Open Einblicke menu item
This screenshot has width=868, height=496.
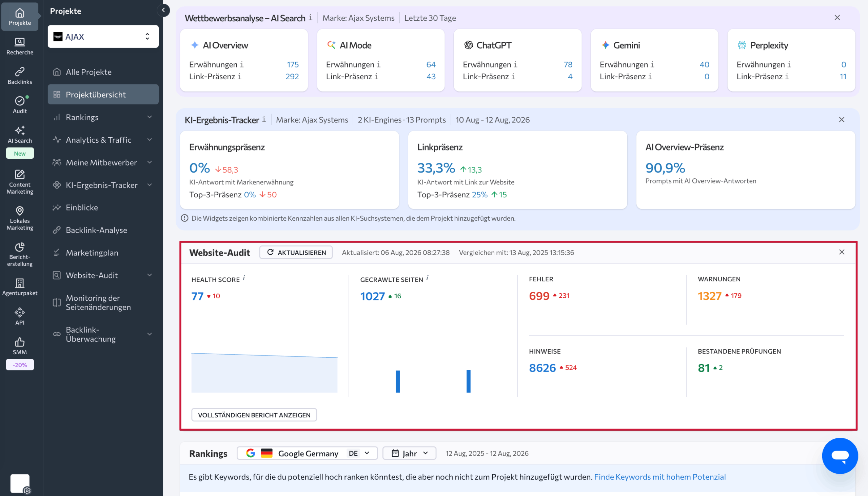pyautogui.click(x=103, y=207)
